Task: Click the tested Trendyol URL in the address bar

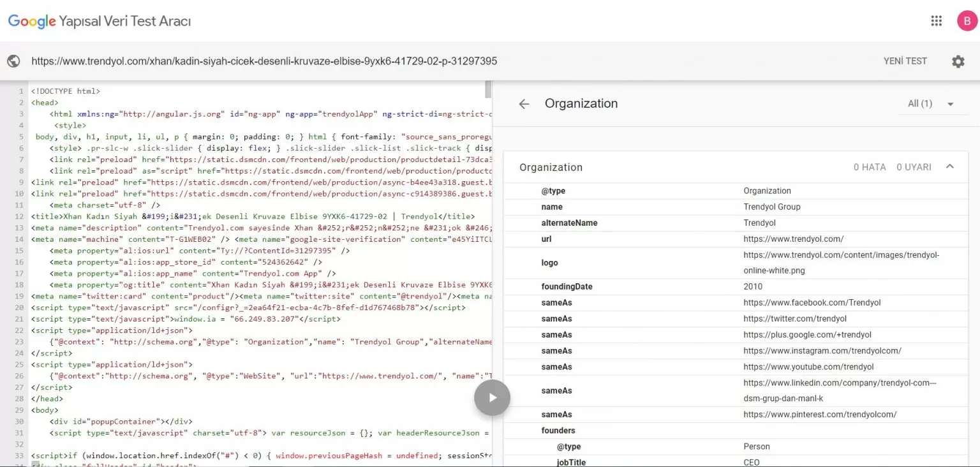Action: point(264,61)
